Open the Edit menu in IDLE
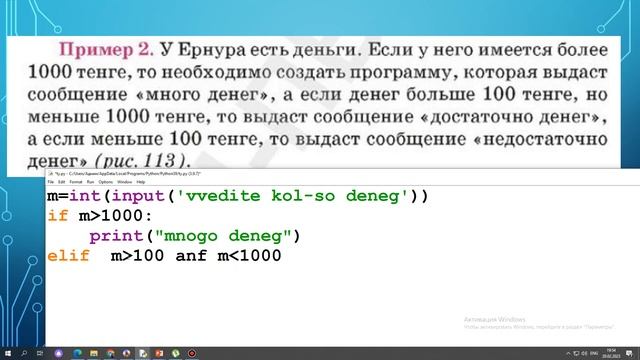 pyautogui.click(x=62, y=182)
